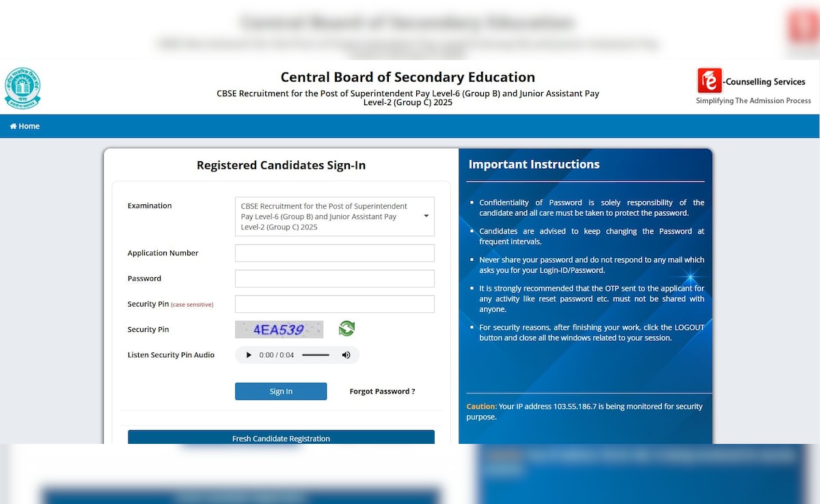Screen dimensions: 820x504
Task: Seek along the audio progress bar
Action: [316, 355]
